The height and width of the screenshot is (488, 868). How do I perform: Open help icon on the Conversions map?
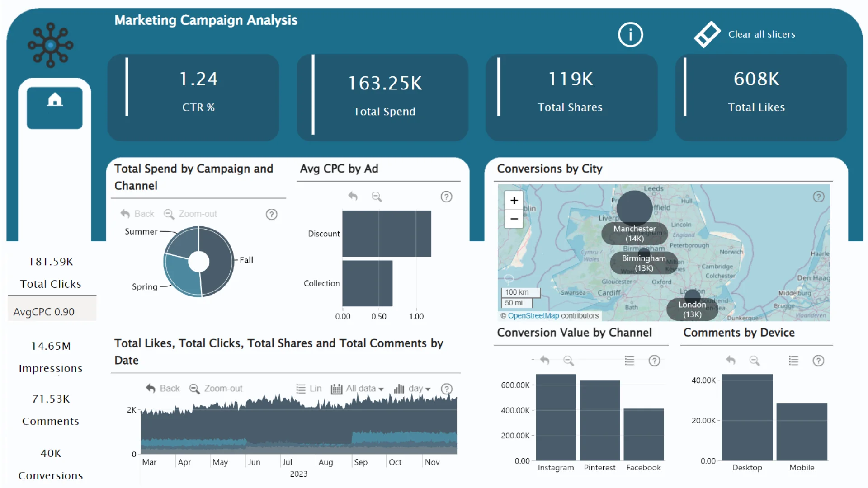point(818,197)
